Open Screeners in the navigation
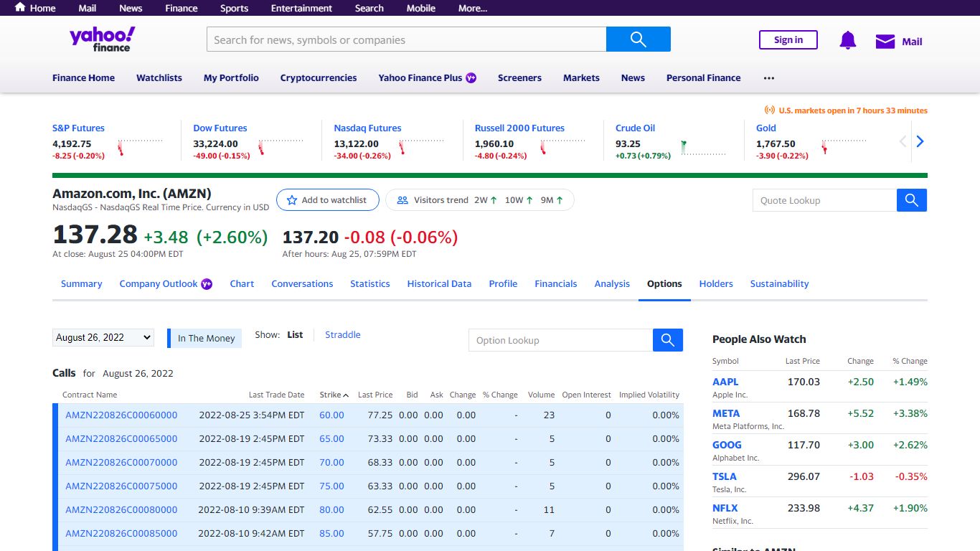The image size is (980, 551). tap(519, 77)
